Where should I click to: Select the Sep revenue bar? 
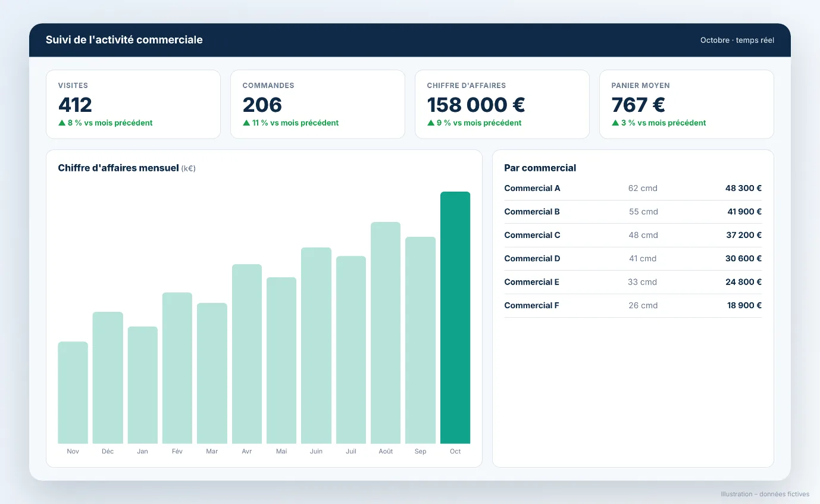(x=421, y=340)
